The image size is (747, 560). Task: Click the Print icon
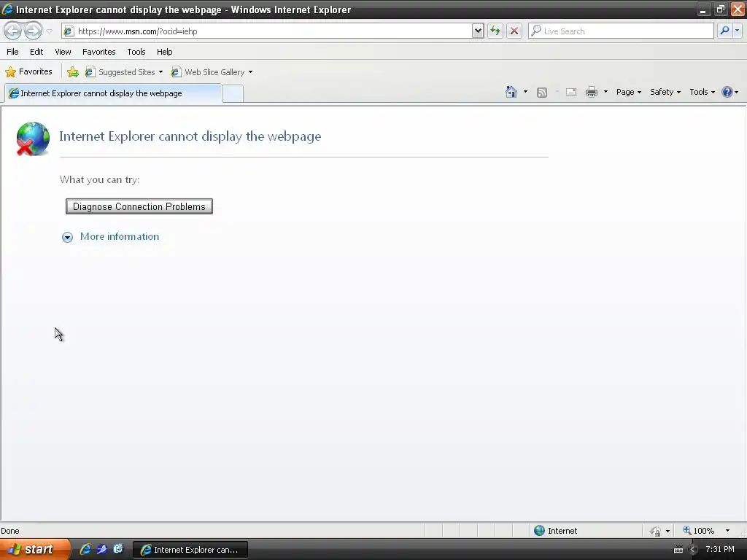point(592,92)
